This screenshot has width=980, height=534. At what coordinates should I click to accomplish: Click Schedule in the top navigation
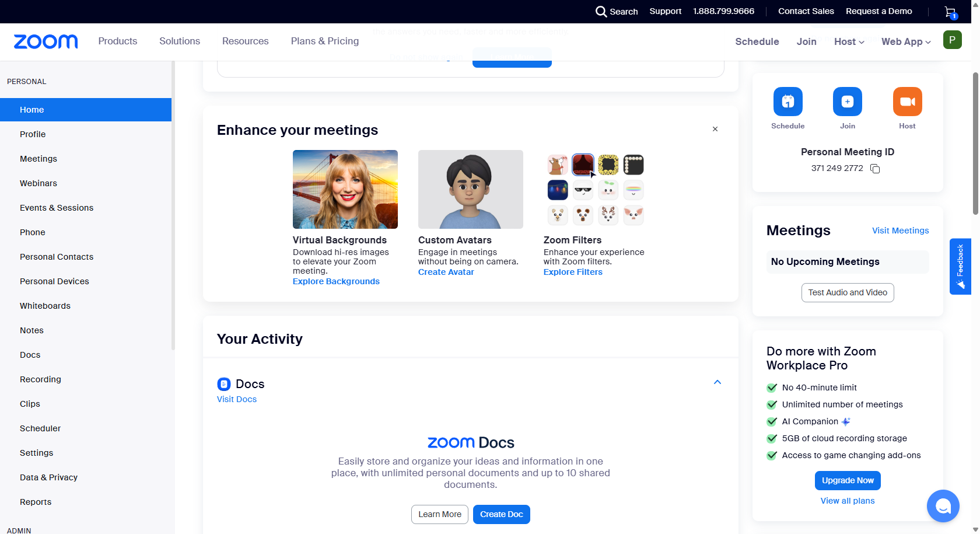coord(757,41)
